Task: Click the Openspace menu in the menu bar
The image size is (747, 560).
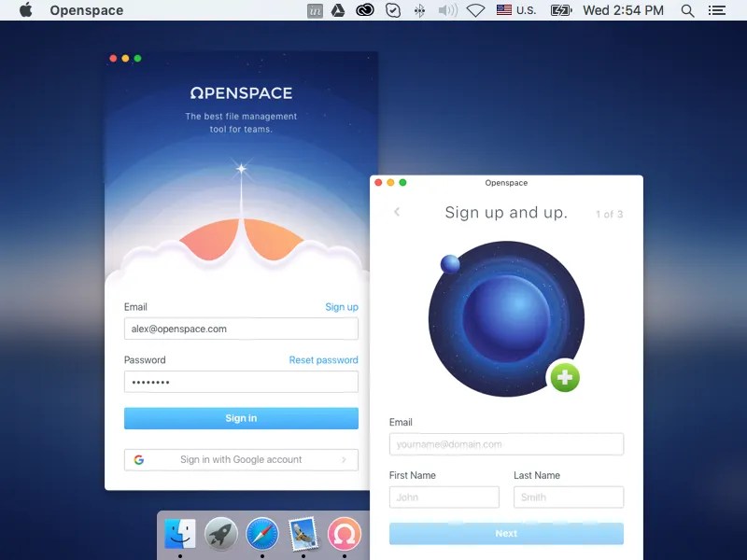Action: point(87,10)
